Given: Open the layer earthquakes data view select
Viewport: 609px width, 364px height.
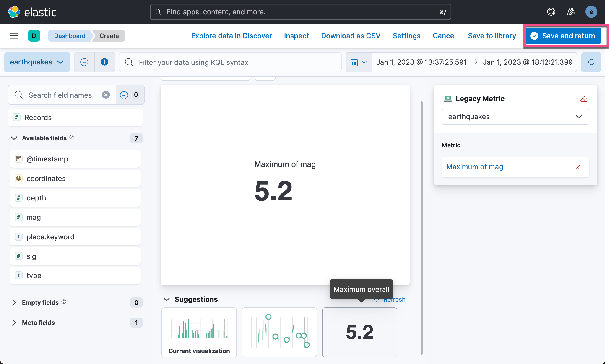Looking at the screenshot, I should tap(515, 117).
